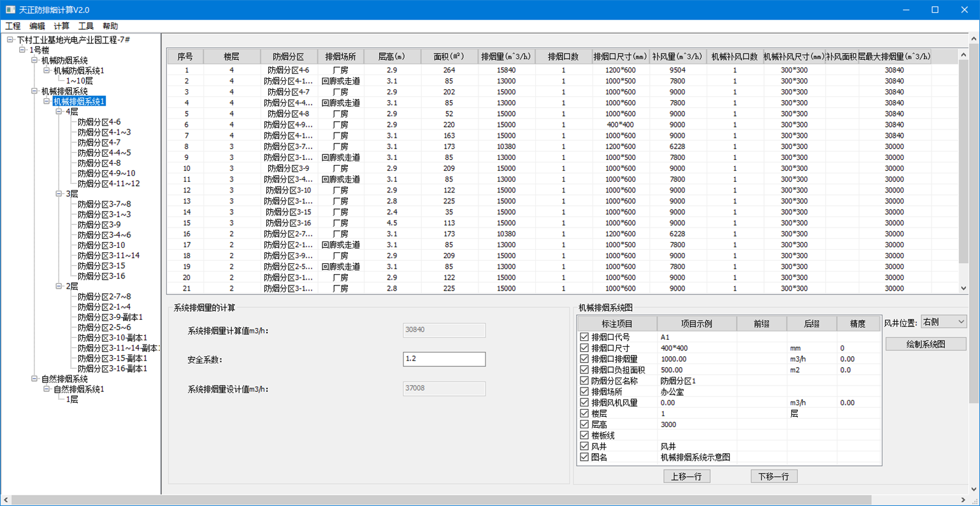980x506 pixels.
Task: Open the 计算 menu
Action: [61, 26]
